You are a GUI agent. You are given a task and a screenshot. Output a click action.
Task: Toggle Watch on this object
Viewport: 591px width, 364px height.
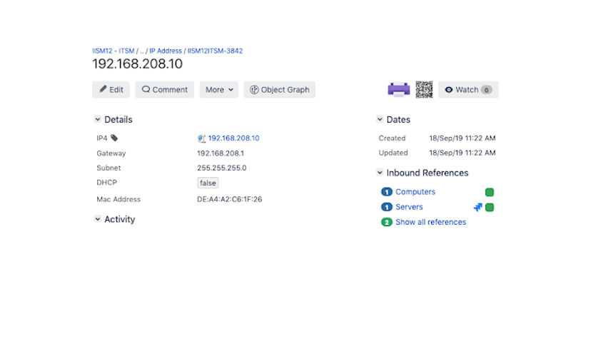pos(468,90)
